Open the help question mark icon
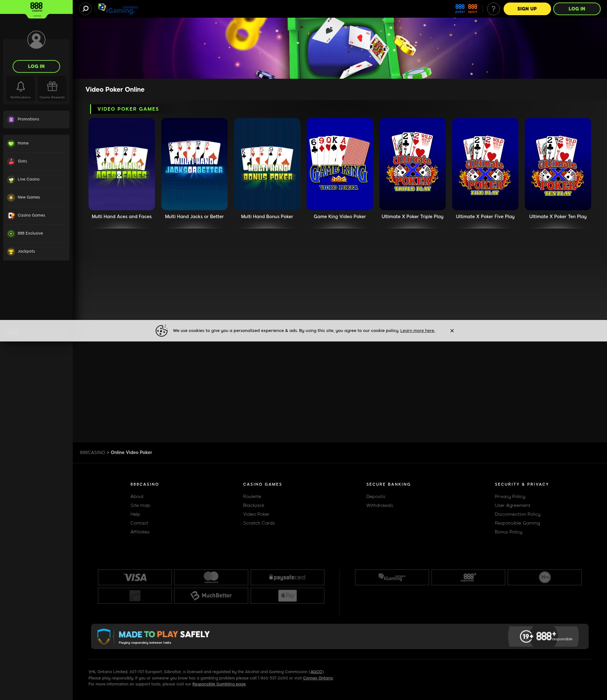The image size is (607, 700). 494,9
